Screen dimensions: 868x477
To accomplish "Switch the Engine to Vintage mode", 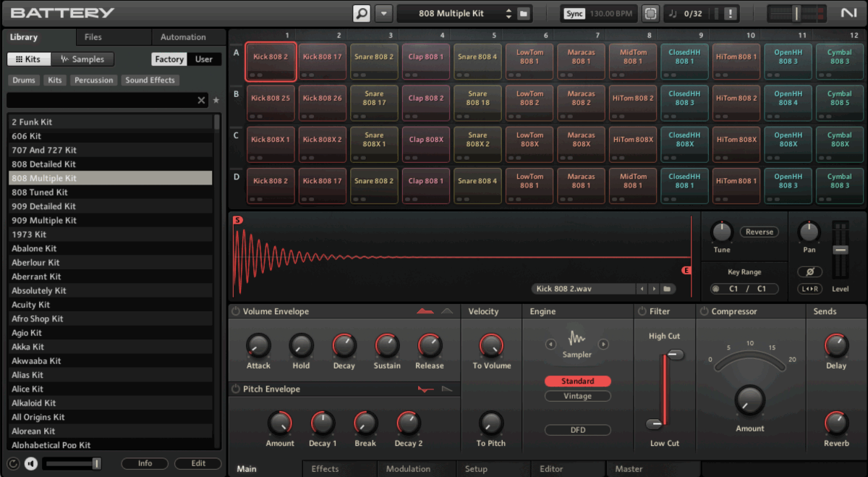I will click(x=577, y=396).
